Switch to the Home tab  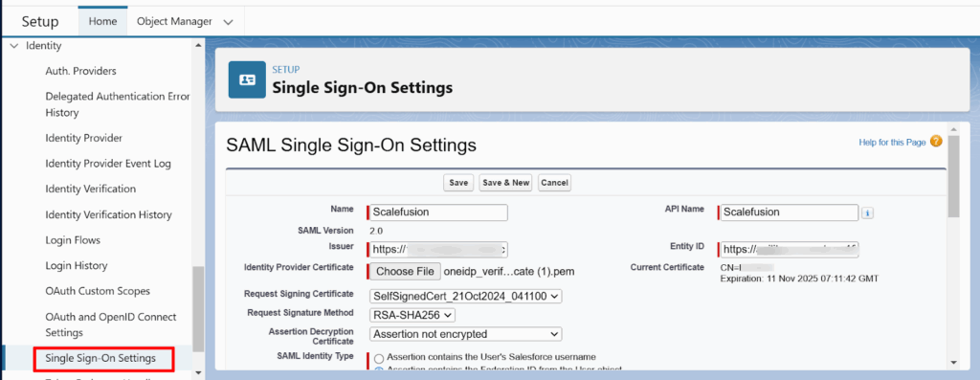102,21
